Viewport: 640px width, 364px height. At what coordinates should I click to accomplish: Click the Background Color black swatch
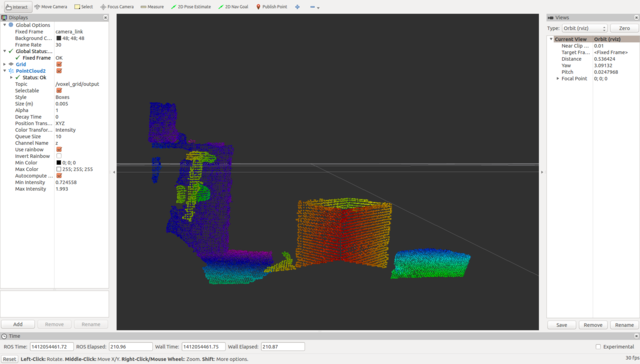(x=59, y=38)
